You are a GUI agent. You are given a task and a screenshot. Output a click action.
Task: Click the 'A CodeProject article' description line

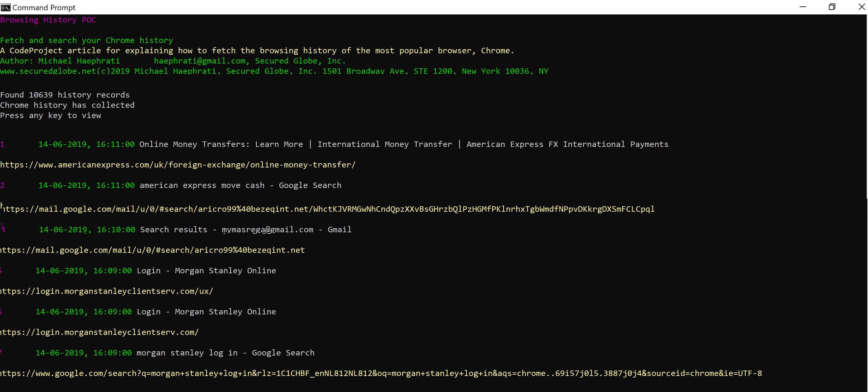tap(257, 51)
